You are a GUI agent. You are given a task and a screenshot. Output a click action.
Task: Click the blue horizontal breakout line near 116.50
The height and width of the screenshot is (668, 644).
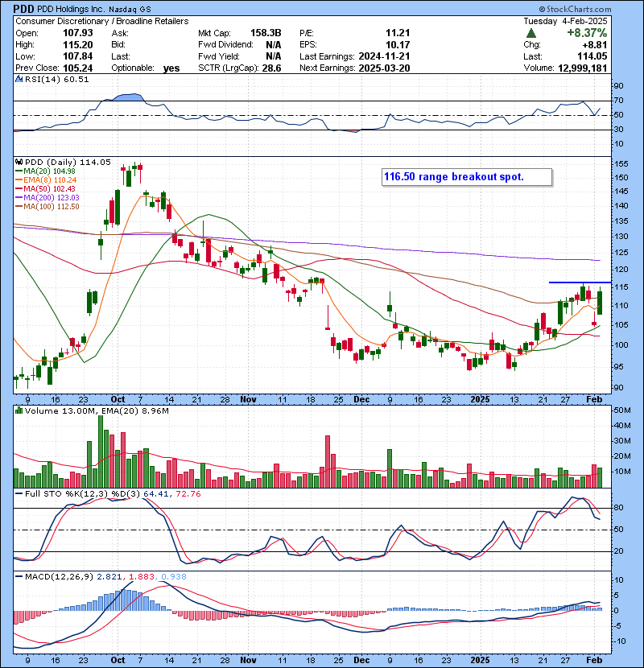click(580, 282)
